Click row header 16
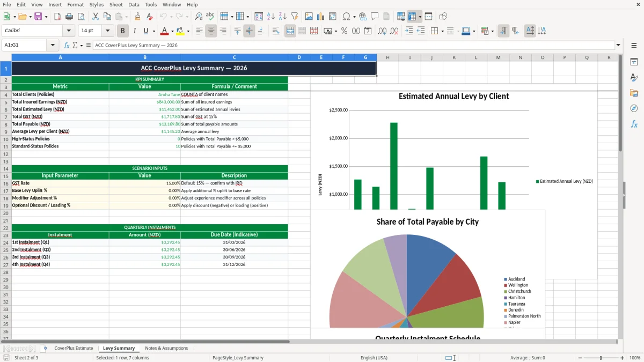This screenshot has width=644, height=362. tap(6, 183)
